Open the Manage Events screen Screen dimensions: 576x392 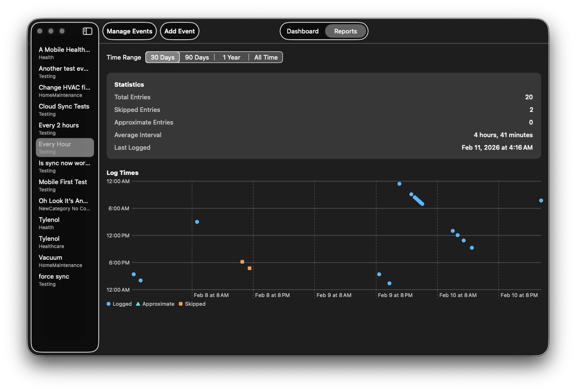[x=129, y=31]
